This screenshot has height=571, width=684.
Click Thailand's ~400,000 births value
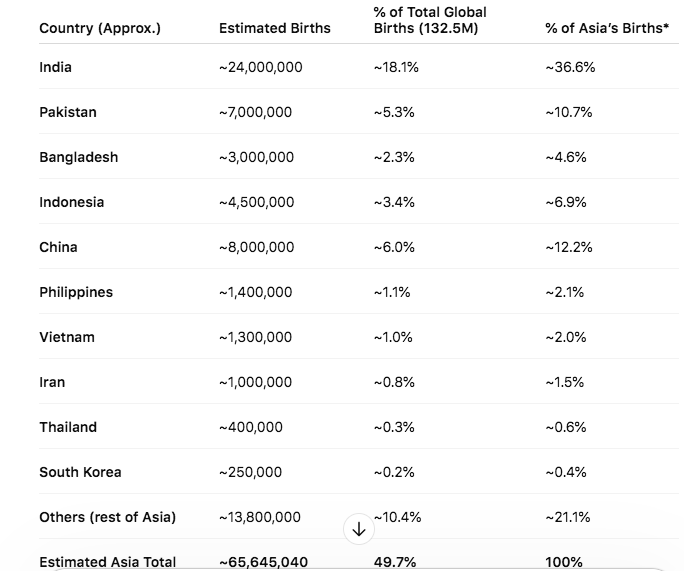click(x=251, y=427)
